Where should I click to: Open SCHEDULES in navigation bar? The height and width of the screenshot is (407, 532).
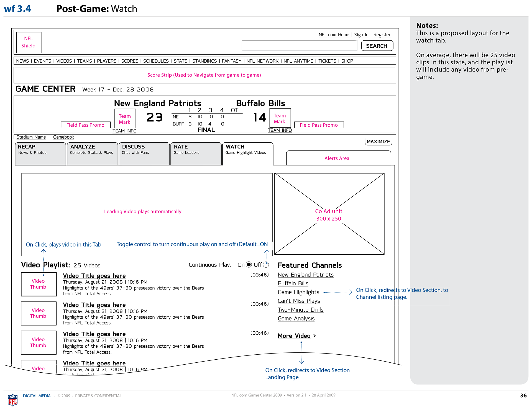[156, 61]
